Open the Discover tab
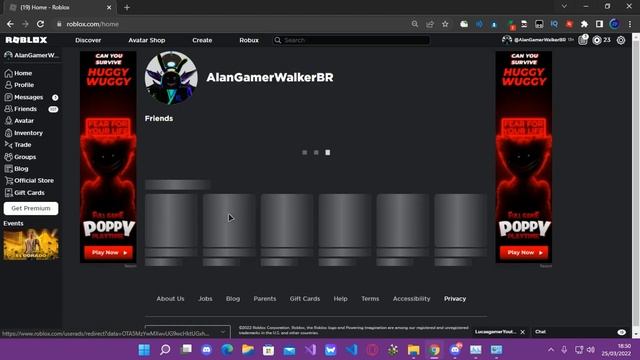 pos(88,40)
